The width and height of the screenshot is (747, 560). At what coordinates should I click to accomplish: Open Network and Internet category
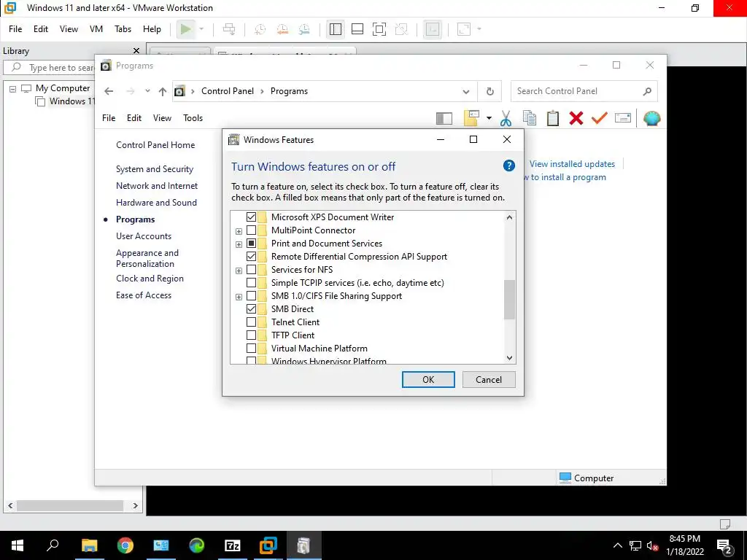point(157,186)
